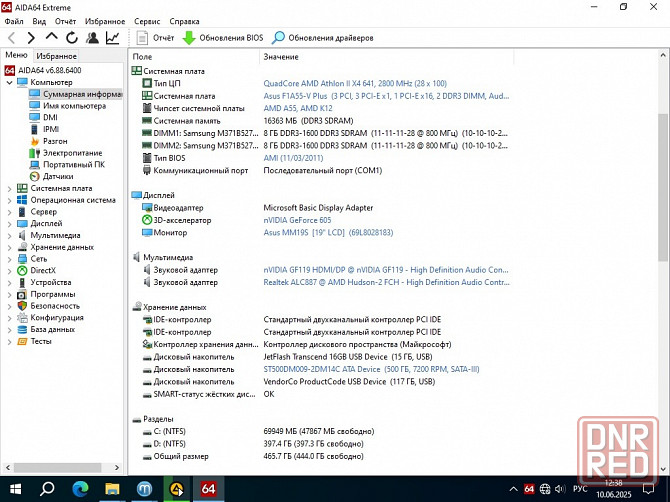Viewport: 670px width, 502px height.
Task: Open the ST500DM009-2DM14C ATA Device link
Action: click(371, 369)
